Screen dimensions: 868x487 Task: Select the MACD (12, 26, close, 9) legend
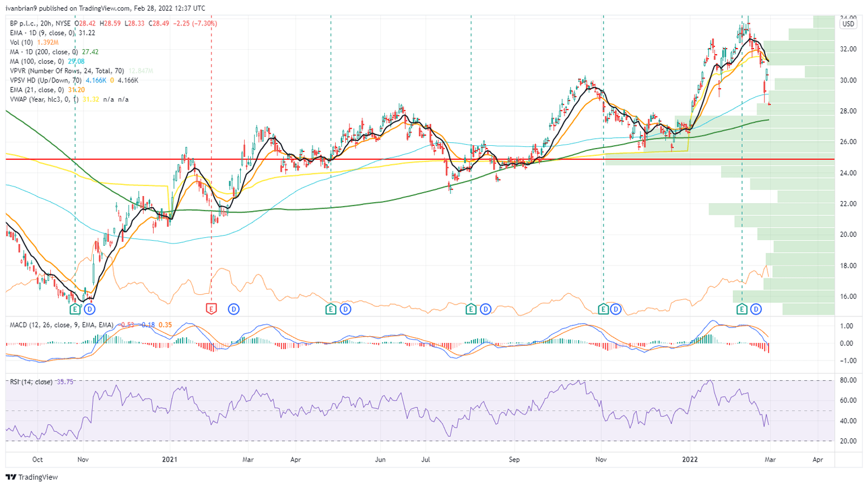[x=62, y=325]
